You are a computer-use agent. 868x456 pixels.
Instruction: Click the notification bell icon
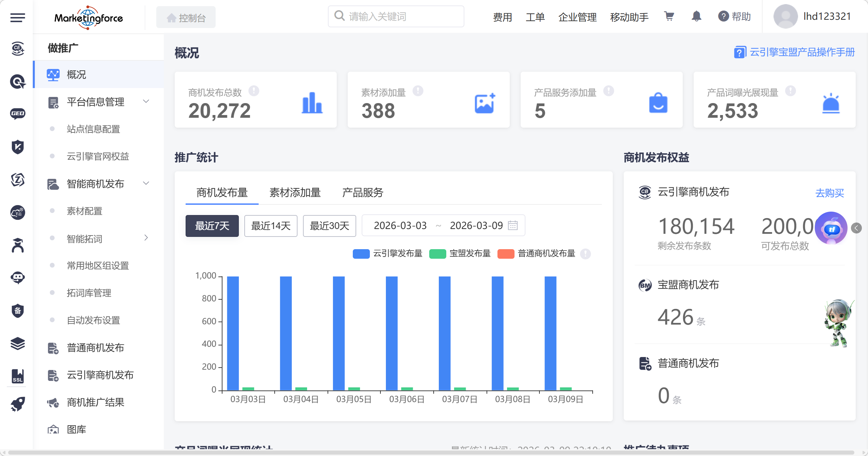696,16
